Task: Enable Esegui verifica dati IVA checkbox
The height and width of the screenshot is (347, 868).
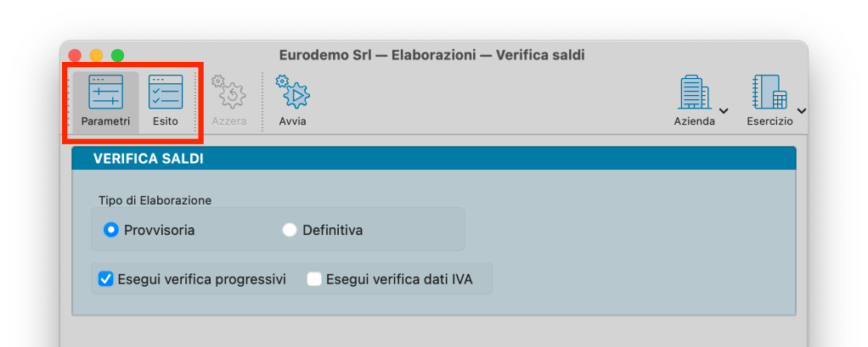Action: [314, 278]
